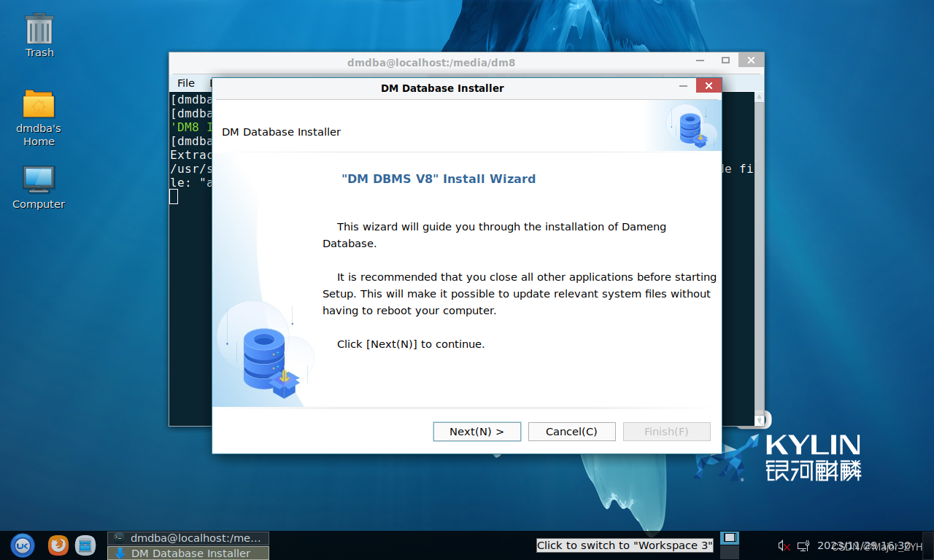934x560 pixels.
Task: Close the terminal window
Action: [x=750, y=61]
